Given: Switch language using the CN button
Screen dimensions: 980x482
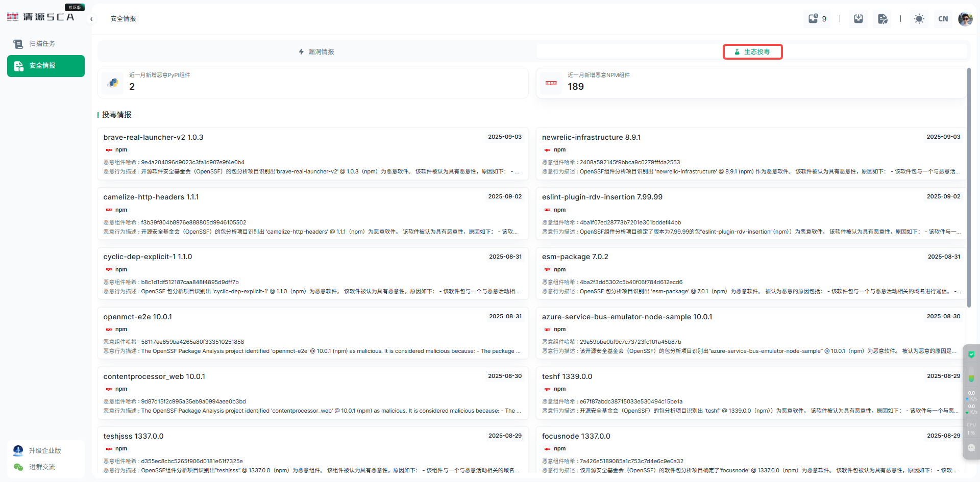Looking at the screenshot, I should click(943, 19).
